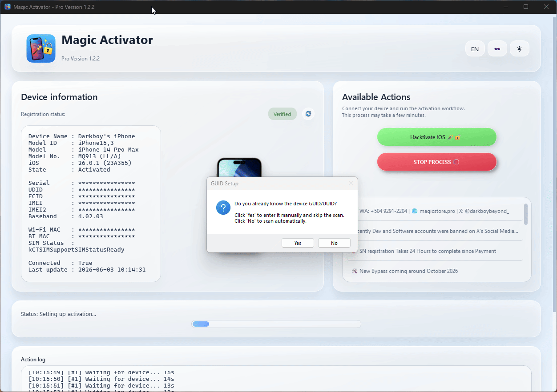Switch theme with the sun icon button
Viewport: 557px width, 392px height.
pyautogui.click(x=519, y=49)
